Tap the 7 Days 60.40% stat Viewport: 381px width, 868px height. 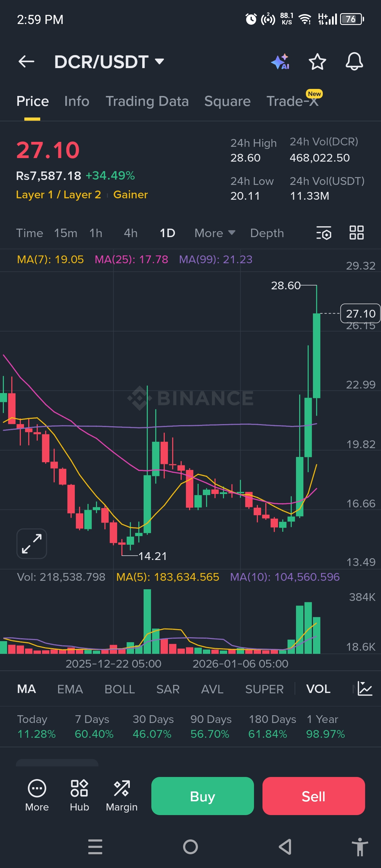[94, 727]
